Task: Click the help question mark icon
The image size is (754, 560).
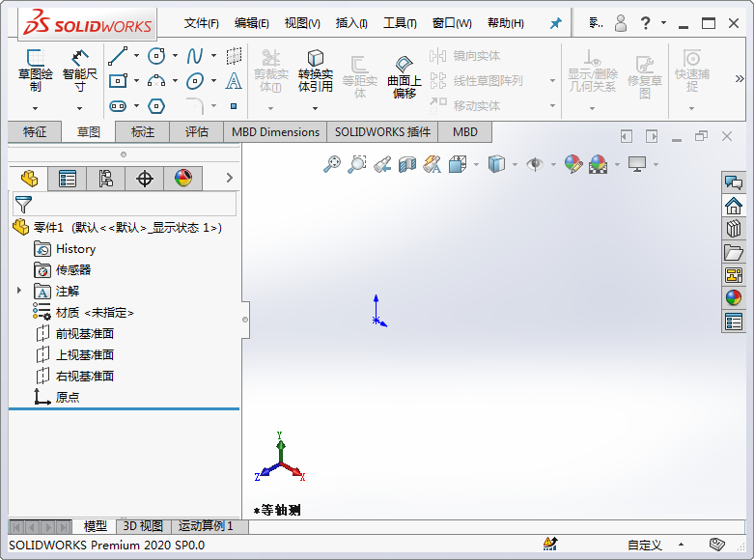Action: 645,22
